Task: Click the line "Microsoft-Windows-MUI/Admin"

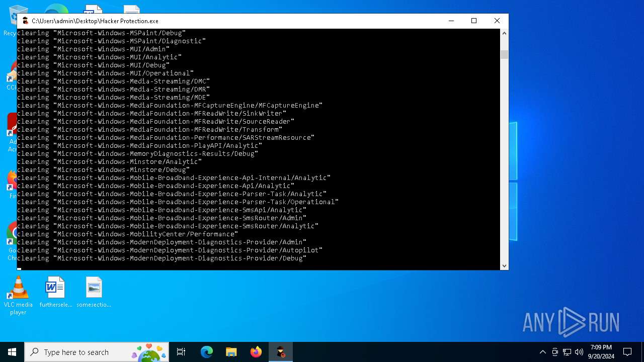Action: (94, 49)
